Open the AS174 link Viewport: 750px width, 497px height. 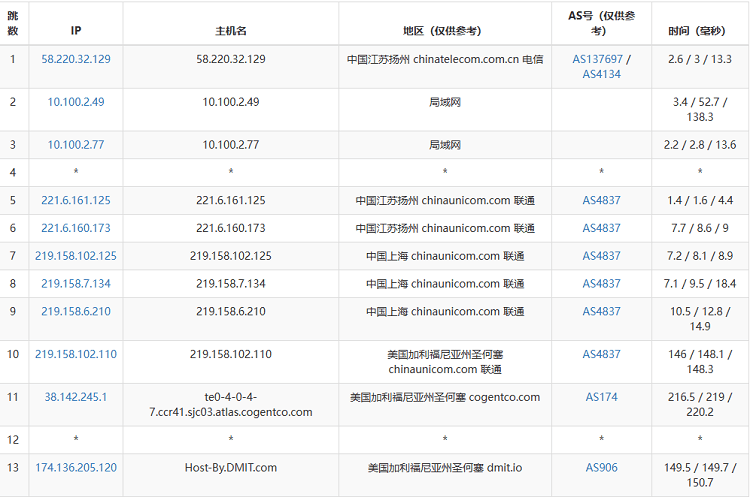point(601,397)
